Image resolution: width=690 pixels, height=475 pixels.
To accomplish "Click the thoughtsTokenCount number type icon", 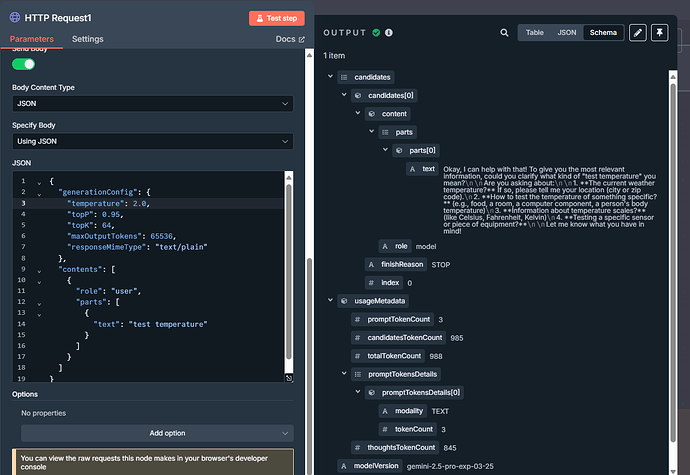I will pos(358,448).
